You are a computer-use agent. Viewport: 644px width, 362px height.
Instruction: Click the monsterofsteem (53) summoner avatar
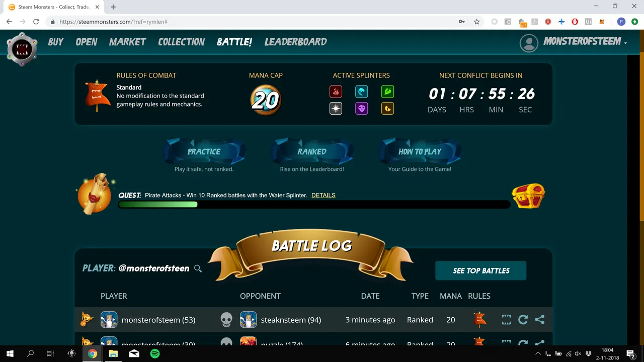(x=109, y=320)
